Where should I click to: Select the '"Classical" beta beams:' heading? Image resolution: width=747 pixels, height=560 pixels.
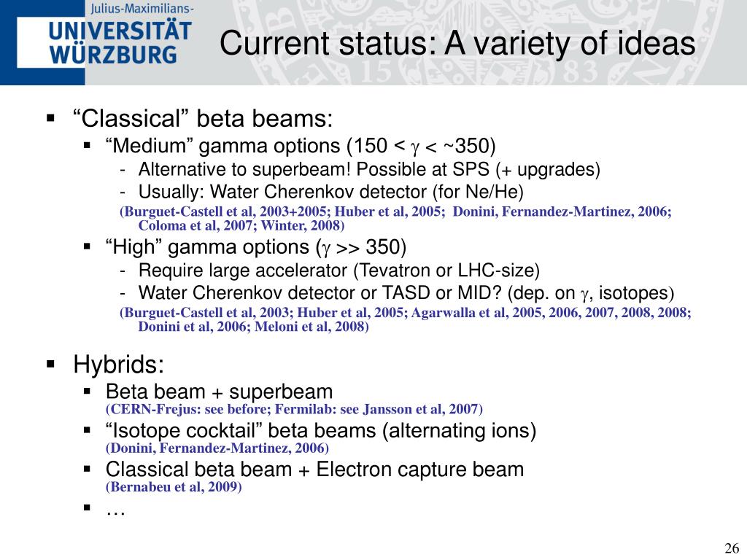click(x=203, y=118)
